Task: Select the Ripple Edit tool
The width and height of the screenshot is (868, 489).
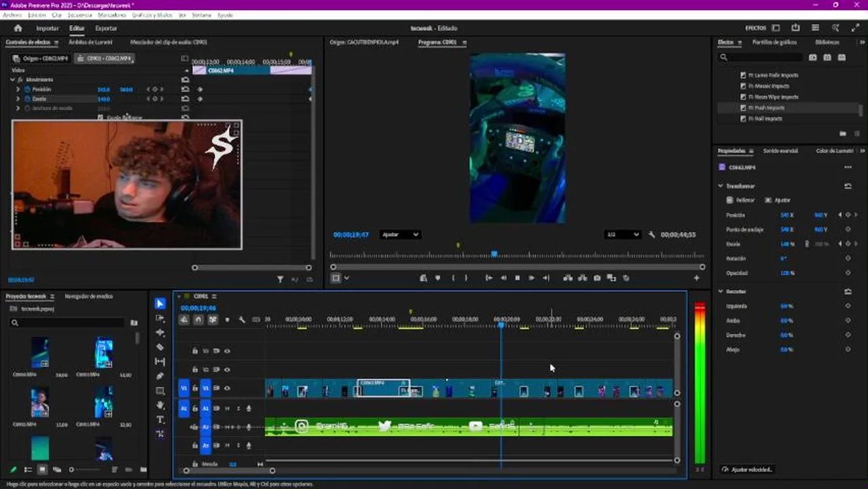Action: click(x=160, y=333)
